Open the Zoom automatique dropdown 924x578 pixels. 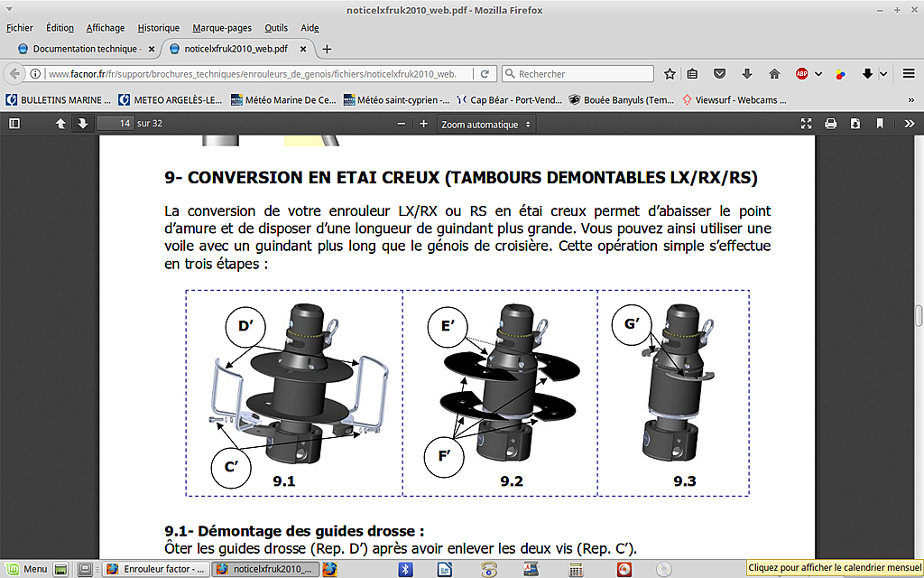pos(486,125)
